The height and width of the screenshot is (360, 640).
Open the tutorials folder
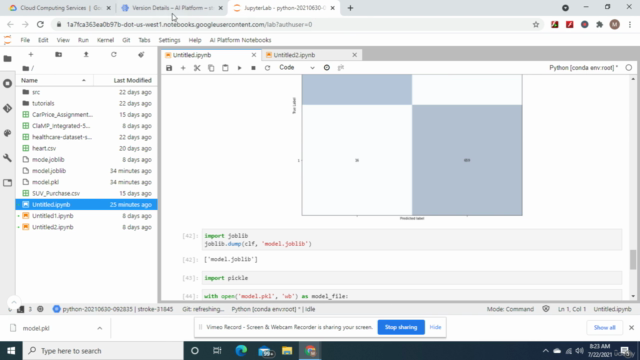pyautogui.click(x=86, y=103)
